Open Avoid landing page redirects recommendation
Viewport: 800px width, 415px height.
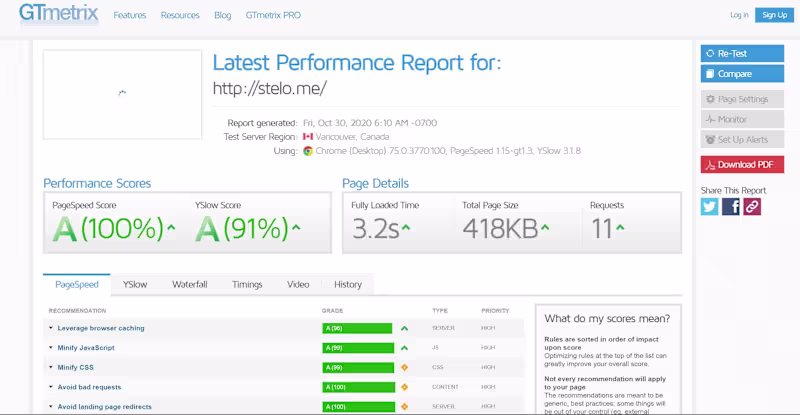pyautogui.click(x=105, y=407)
